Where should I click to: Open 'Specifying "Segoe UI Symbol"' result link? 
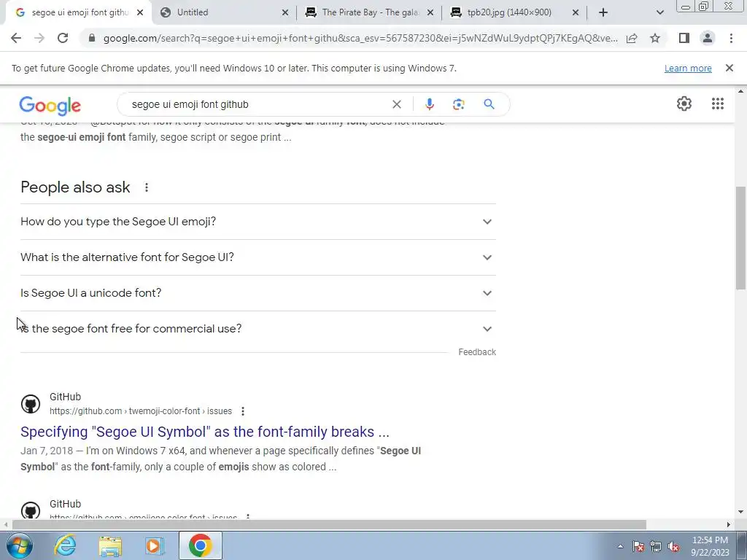(205, 432)
